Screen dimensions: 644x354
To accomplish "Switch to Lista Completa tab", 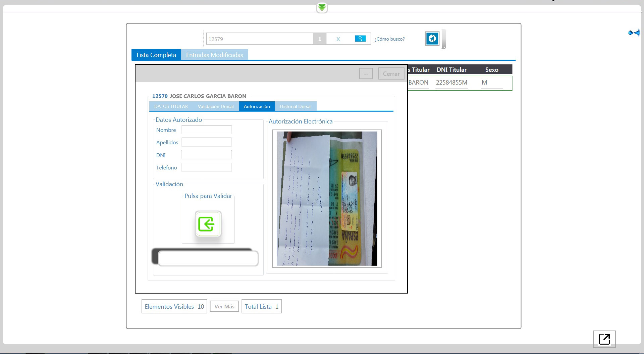I will (156, 55).
